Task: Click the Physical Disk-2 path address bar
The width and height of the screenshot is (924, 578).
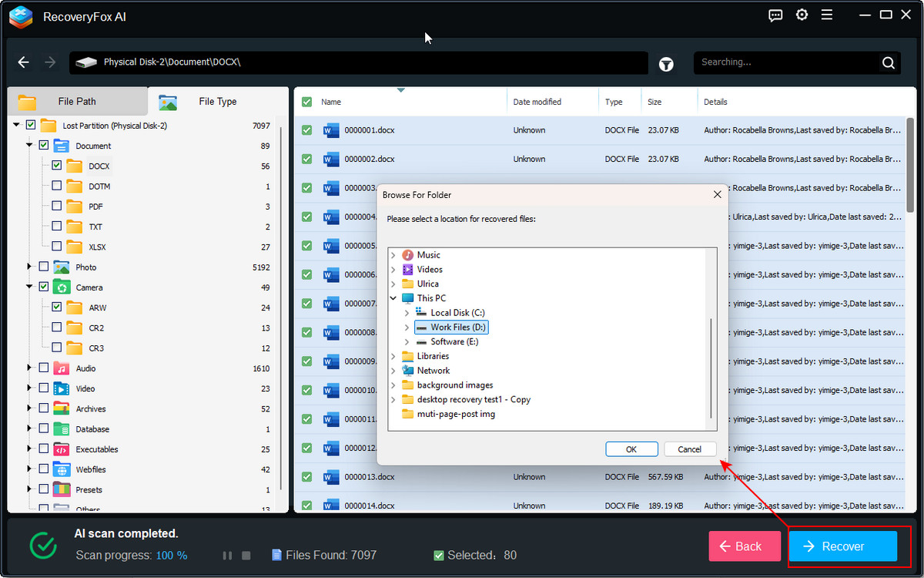Action: click(359, 62)
